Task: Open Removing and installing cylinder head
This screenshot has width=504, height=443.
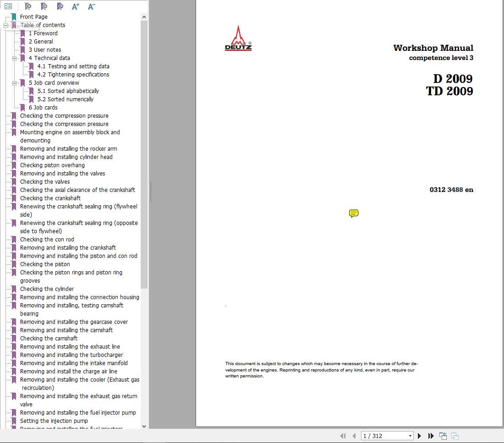Action: click(66, 157)
